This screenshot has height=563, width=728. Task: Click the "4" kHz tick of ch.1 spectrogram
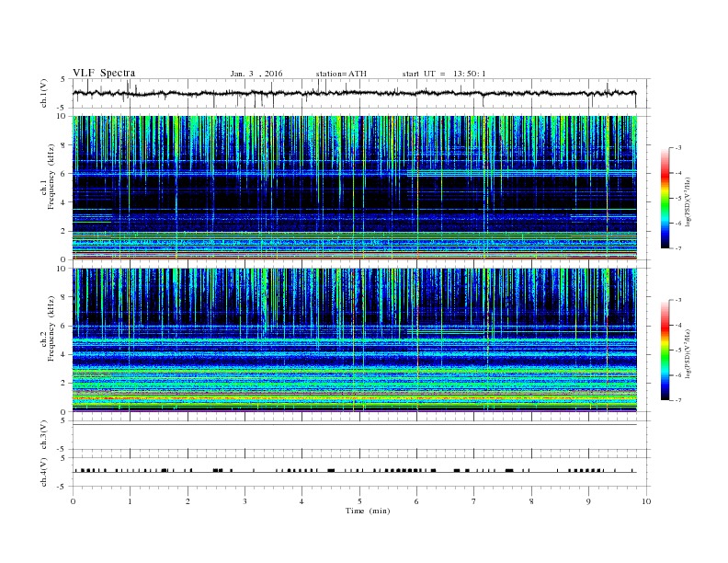click(63, 202)
